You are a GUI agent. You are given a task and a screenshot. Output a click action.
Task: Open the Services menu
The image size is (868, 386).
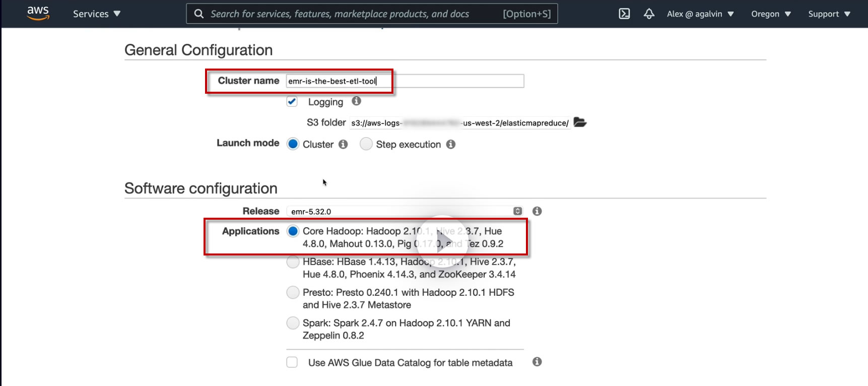[97, 14]
